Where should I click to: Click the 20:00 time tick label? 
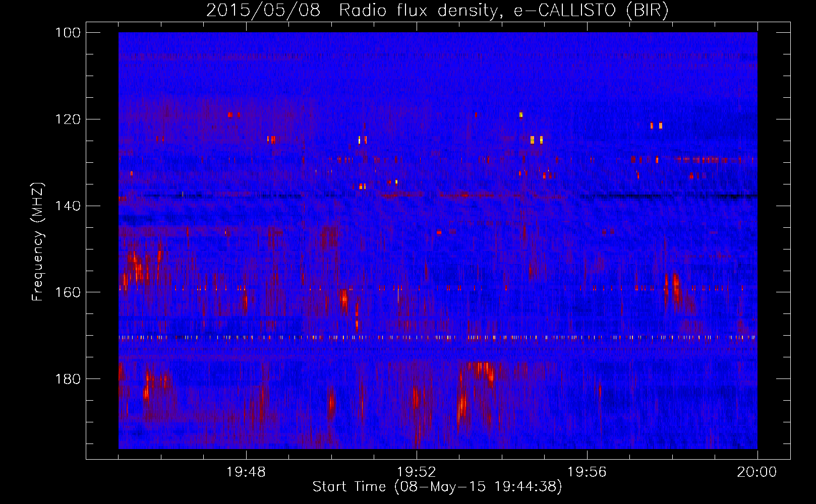(757, 472)
